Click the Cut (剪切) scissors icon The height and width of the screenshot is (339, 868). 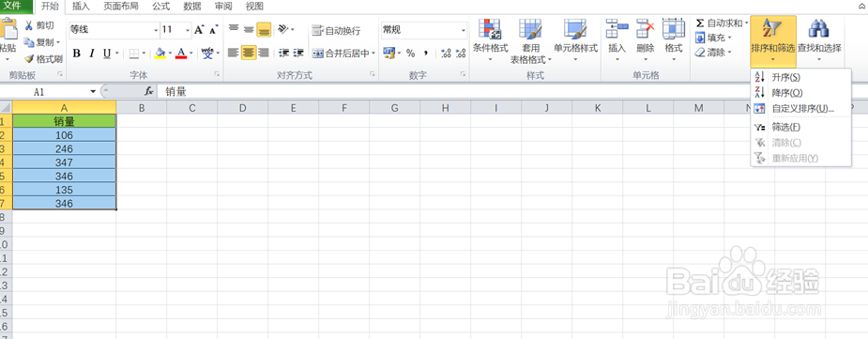click(29, 25)
